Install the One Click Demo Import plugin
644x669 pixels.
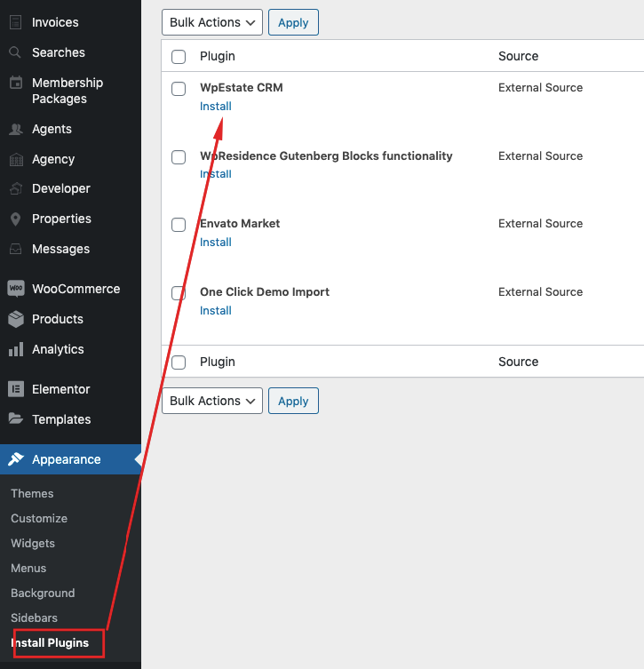[215, 311]
